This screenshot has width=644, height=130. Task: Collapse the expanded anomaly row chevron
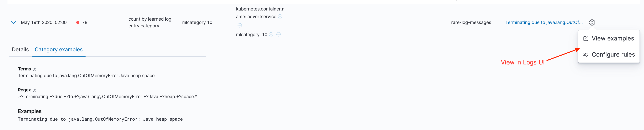click(x=13, y=23)
